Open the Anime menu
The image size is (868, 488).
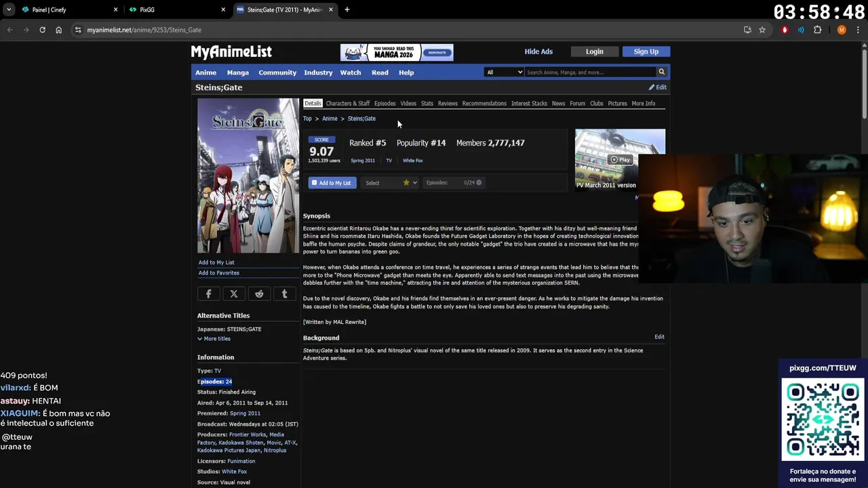206,73
